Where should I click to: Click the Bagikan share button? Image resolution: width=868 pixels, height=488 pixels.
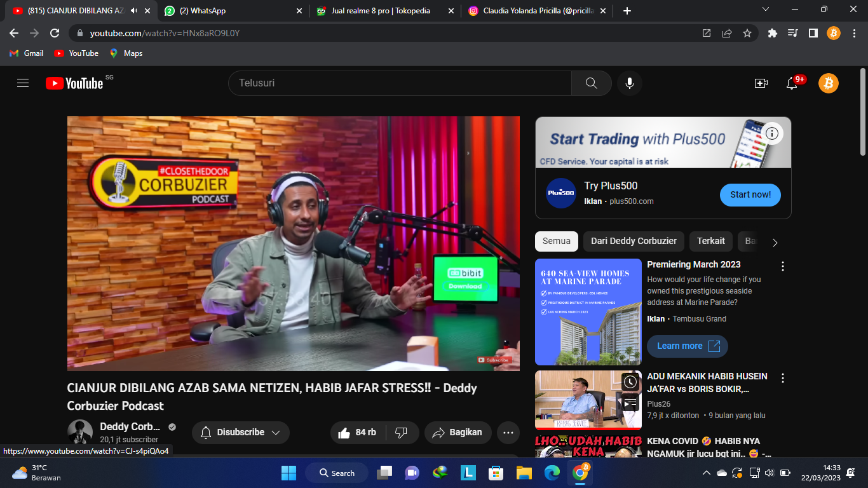click(x=458, y=433)
